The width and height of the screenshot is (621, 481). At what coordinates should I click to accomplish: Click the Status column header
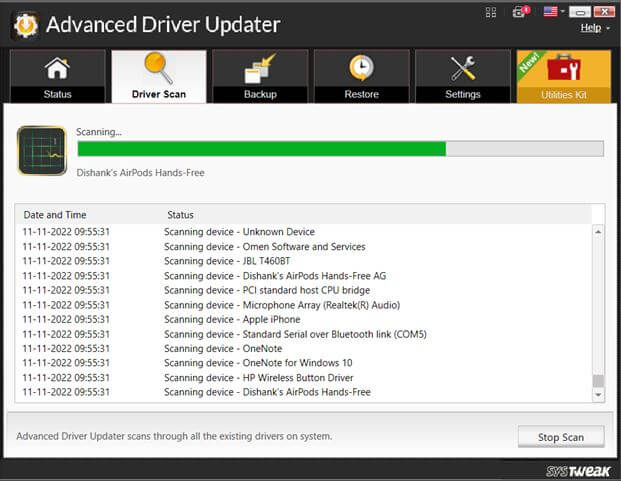pyautogui.click(x=180, y=215)
